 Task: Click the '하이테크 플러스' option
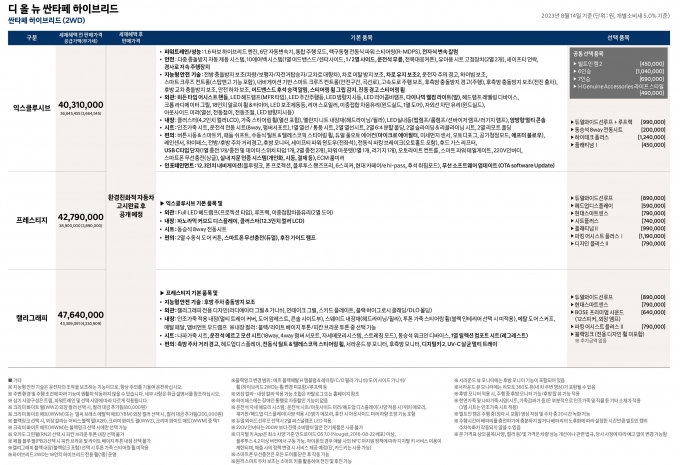pos(589,137)
